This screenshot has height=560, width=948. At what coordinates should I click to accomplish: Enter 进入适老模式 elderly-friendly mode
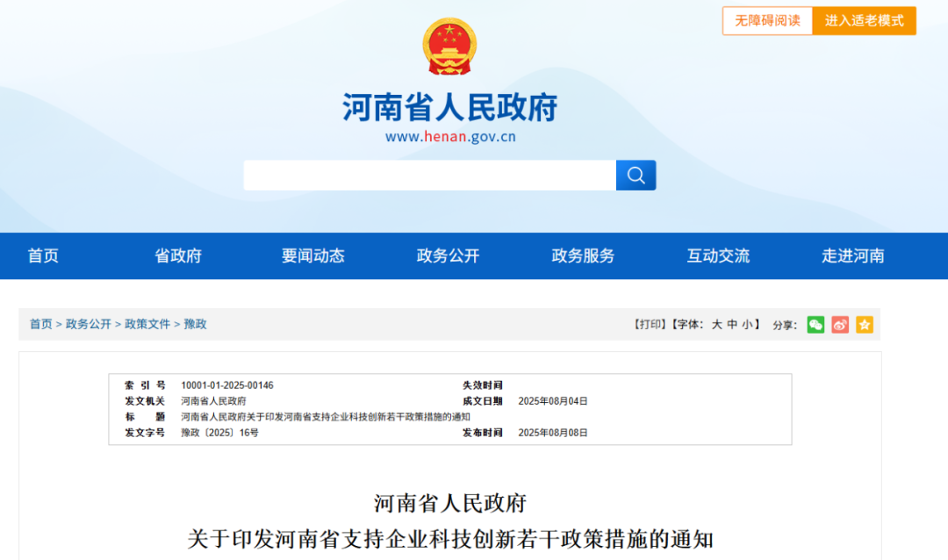(865, 20)
